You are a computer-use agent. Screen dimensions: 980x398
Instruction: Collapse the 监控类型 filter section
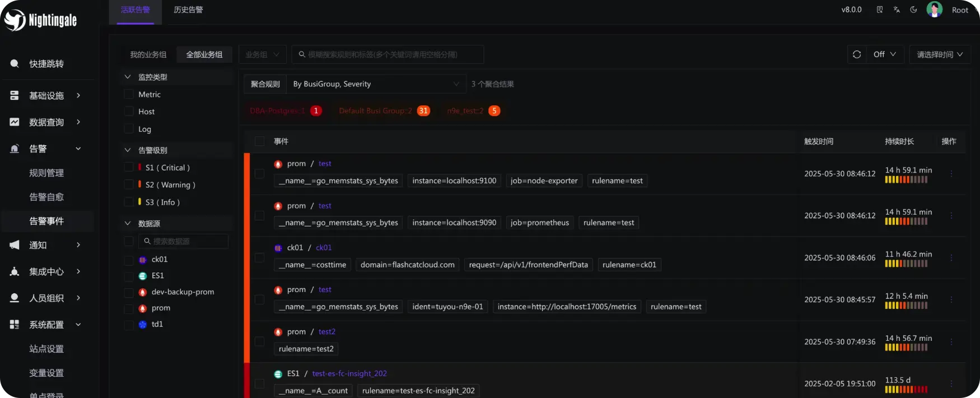coord(128,77)
